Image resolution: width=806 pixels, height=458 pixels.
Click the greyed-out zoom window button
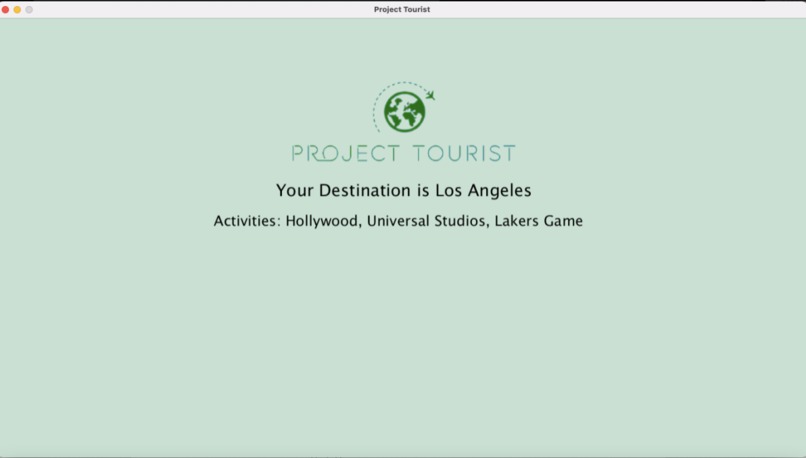29,9
